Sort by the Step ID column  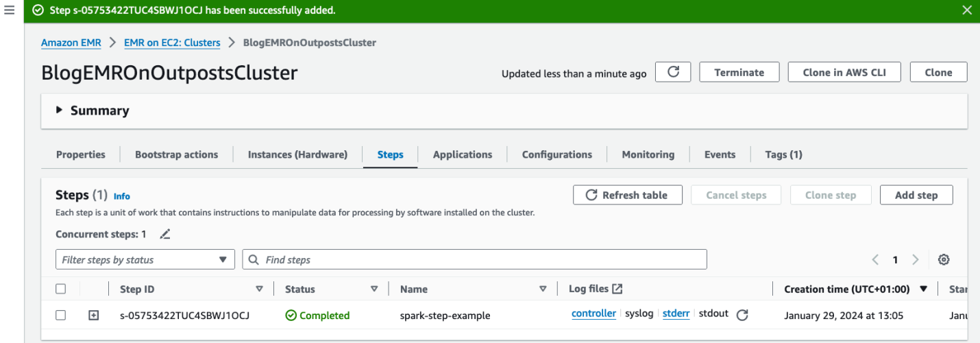tap(259, 289)
